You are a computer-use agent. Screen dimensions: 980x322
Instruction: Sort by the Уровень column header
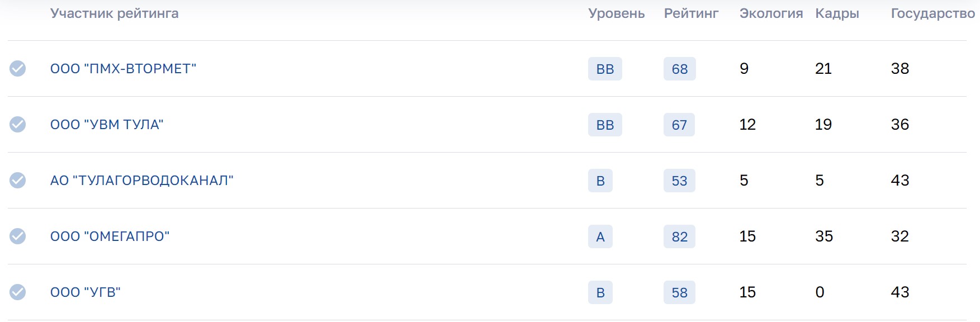[x=616, y=14]
